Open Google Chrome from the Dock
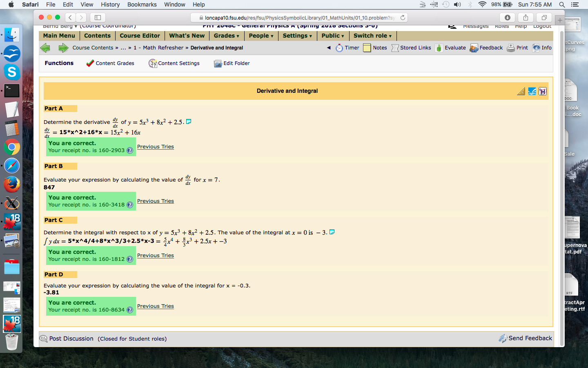 tap(12, 147)
